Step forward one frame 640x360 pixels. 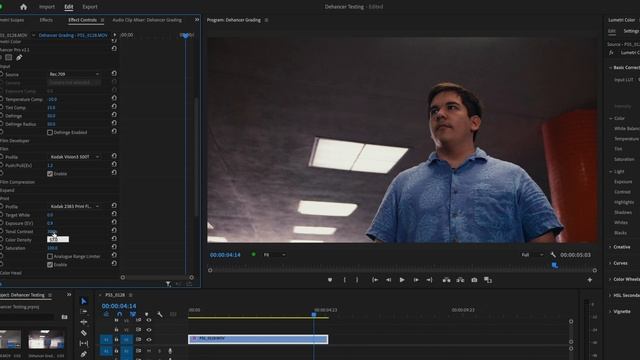(416, 280)
